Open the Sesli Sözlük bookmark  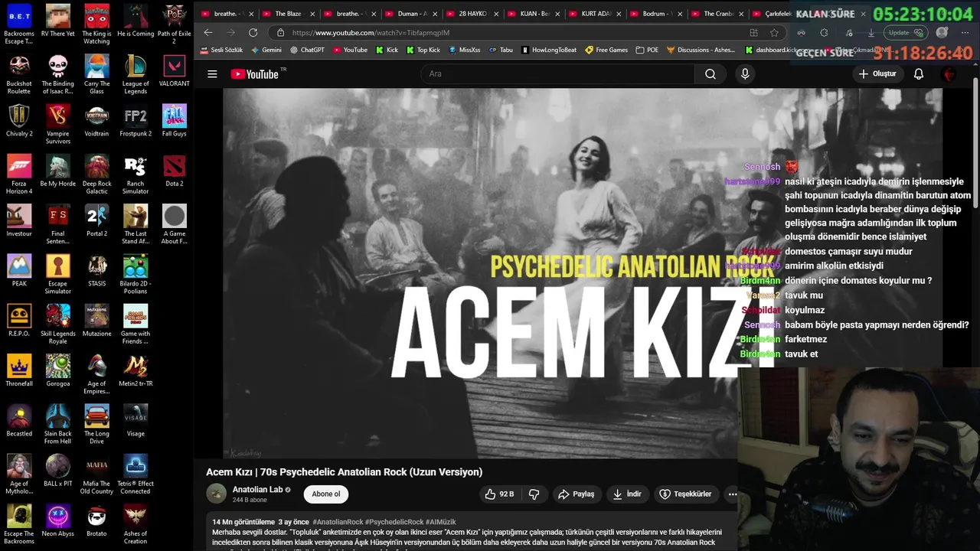222,50
